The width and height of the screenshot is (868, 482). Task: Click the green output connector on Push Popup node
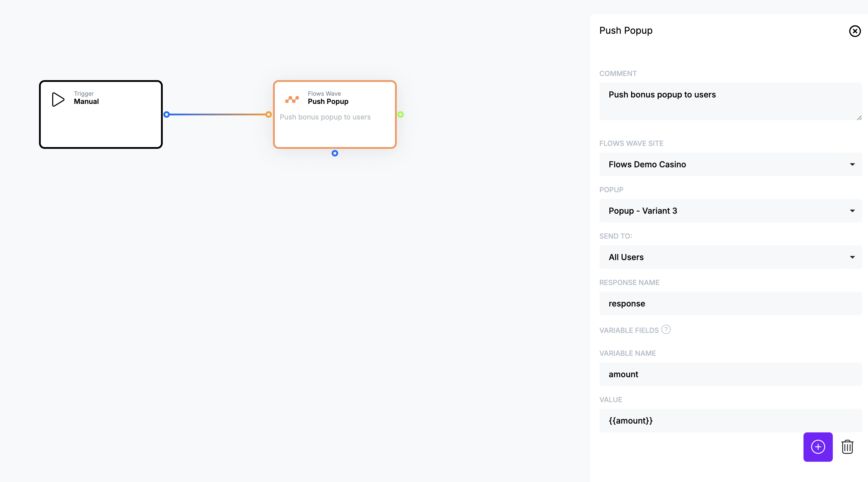(x=400, y=115)
